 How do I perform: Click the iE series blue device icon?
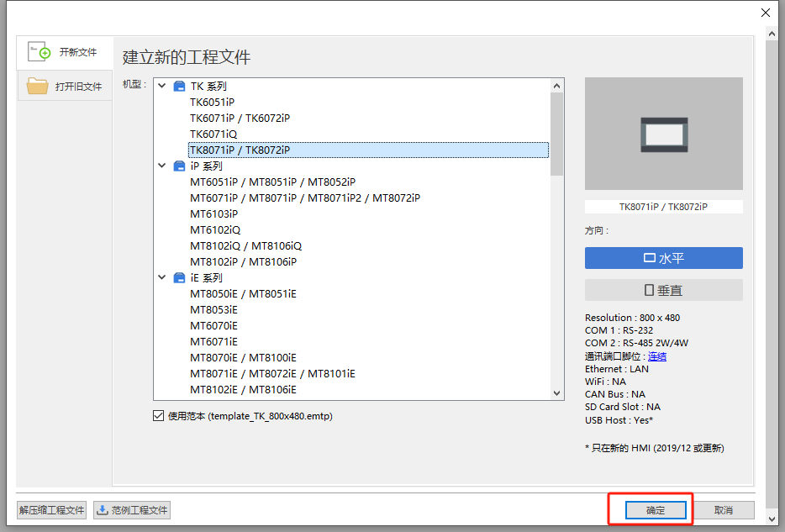(179, 277)
